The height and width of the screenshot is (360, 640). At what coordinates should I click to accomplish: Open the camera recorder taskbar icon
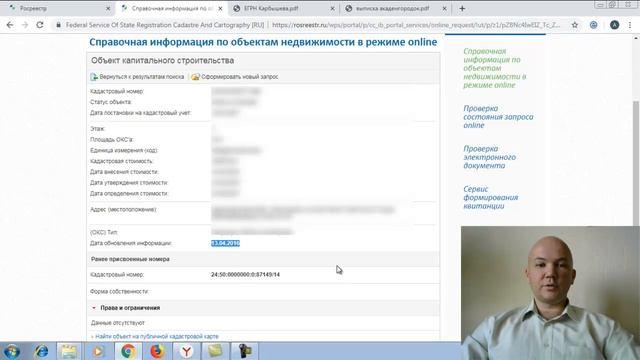[245, 351]
